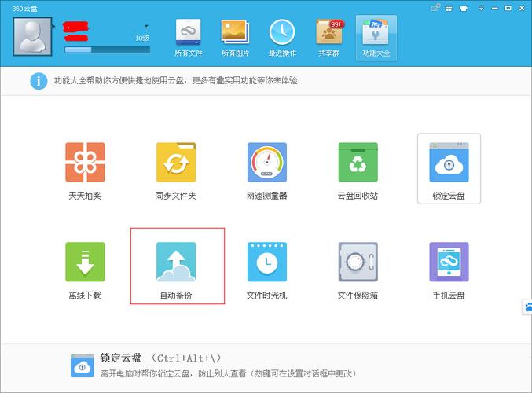Viewport: 532px width, 393px height.
Task: Click the blue info icon in tip bar
Action: coord(39,81)
